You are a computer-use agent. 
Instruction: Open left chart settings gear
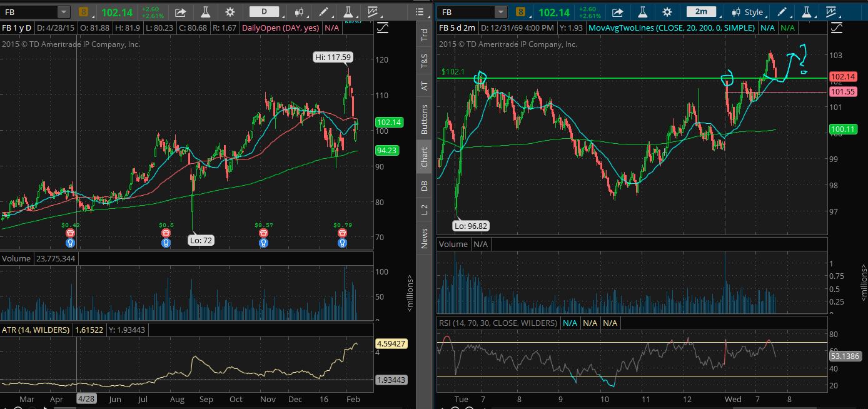point(230,12)
